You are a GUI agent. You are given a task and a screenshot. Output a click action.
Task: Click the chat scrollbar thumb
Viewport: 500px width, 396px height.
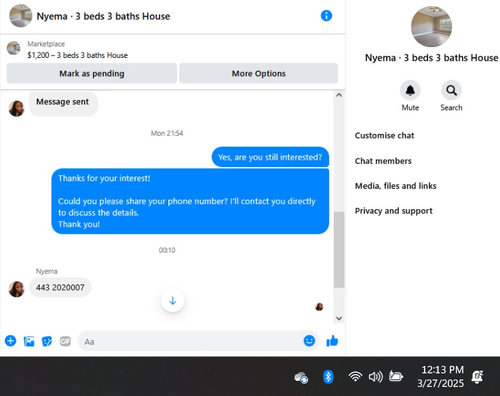[x=339, y=249]
